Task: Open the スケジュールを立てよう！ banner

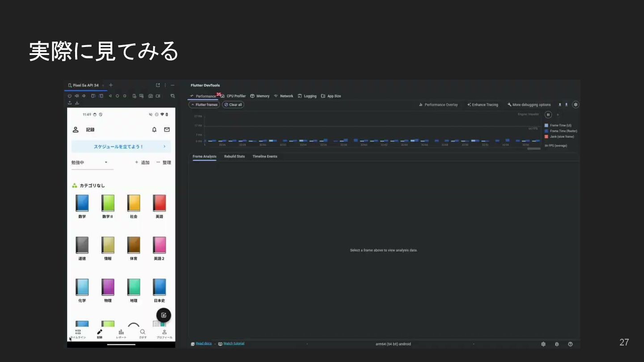Action: 121,147
